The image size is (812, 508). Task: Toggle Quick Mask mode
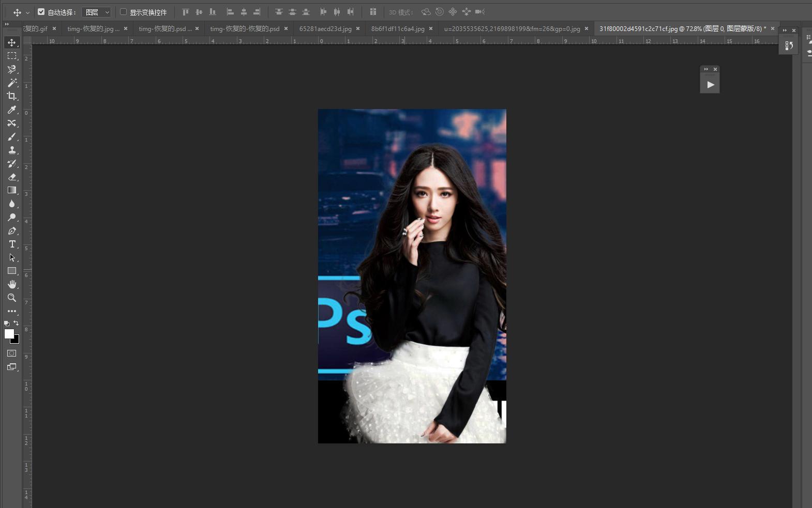(x=11, y=353)
